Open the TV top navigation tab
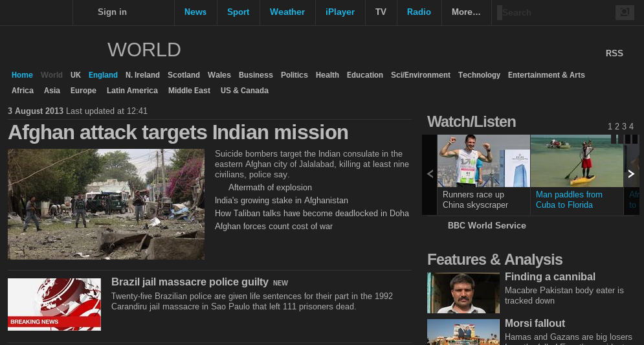The image size is (644, 345). coord(381,12)
